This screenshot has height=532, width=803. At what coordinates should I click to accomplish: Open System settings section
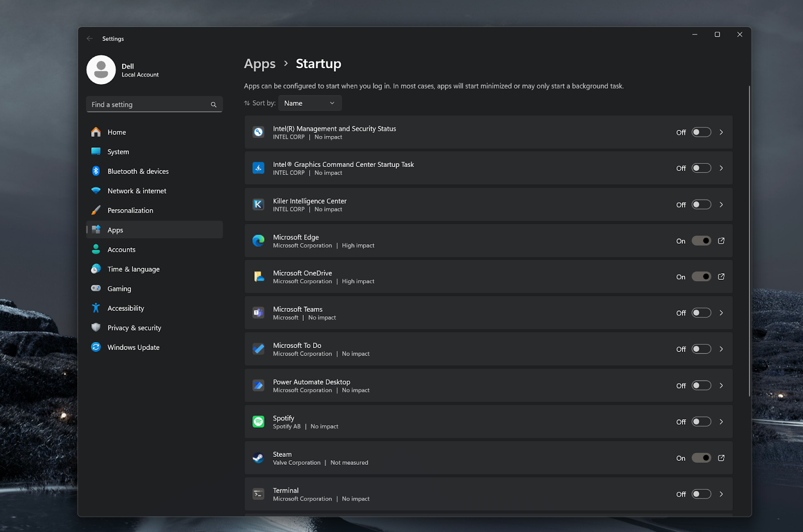pos(154,152)
